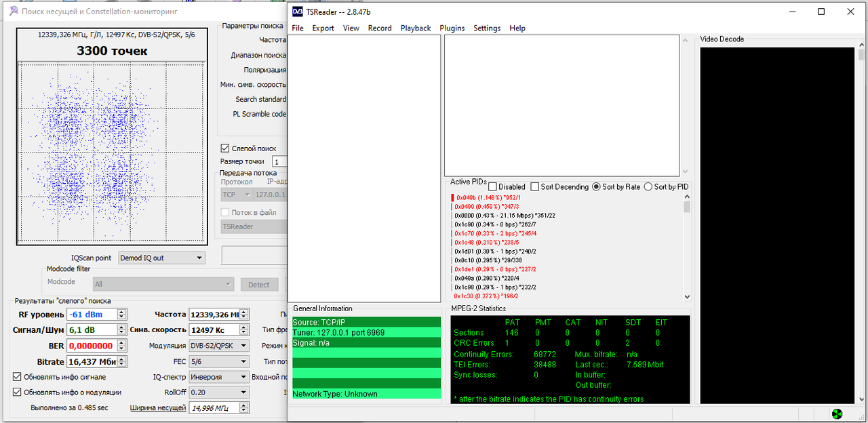Select PID row 0x1d01 (0.30%)
868x423 pixels.
tap(495, 251)
